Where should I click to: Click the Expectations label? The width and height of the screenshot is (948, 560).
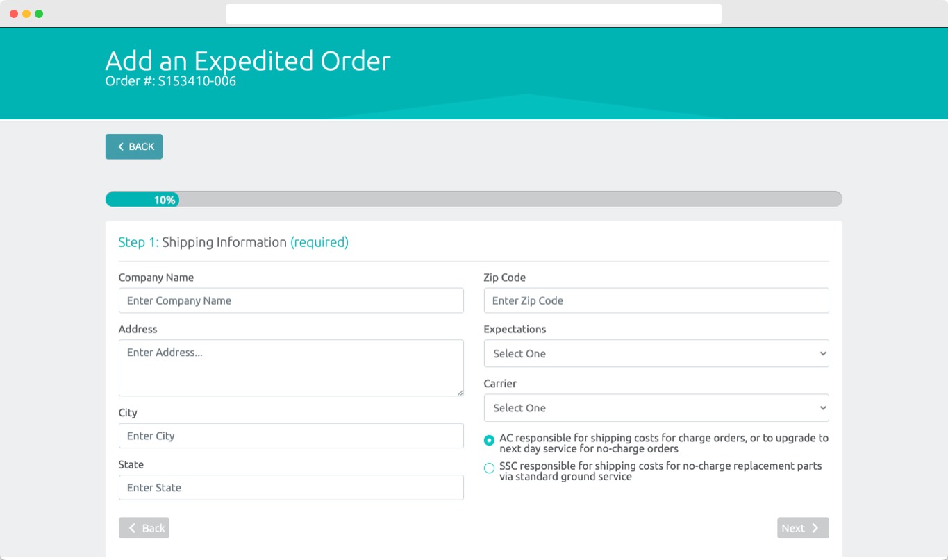coord(515,329)
